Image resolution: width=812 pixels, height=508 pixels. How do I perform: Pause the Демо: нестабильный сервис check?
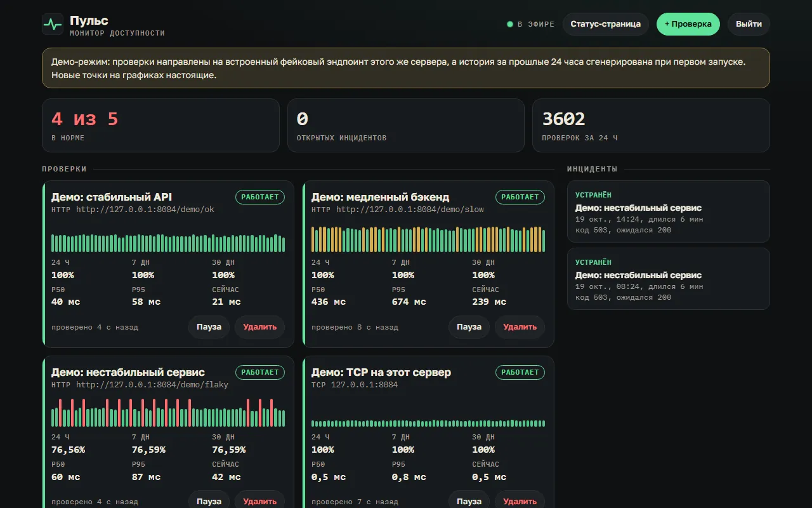pyautogui.click(x=209, y=500)
